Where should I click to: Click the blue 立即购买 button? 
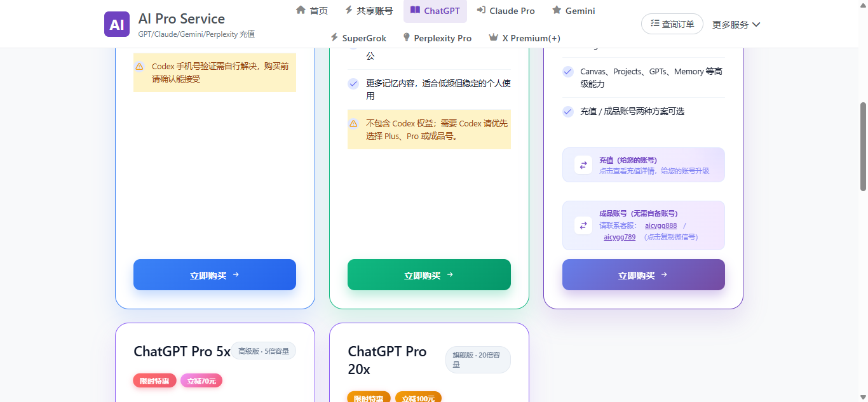(215, 274)
